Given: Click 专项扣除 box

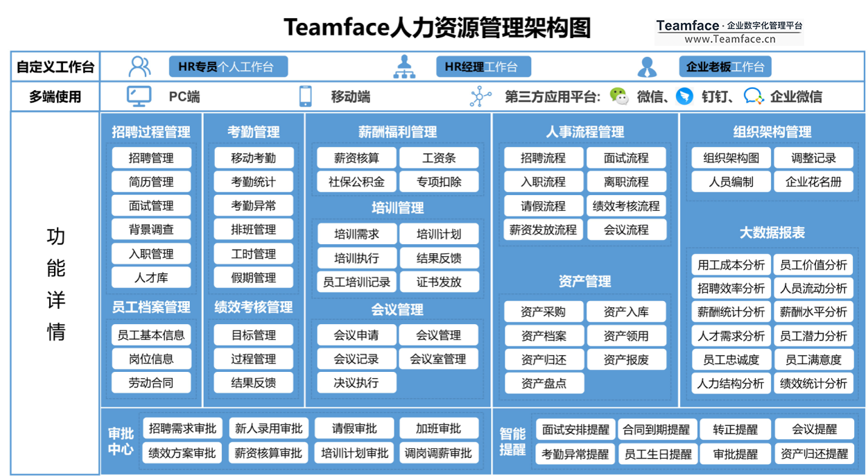Looking at the screenshot, I should pyautogui.click(x=439, y=182).
